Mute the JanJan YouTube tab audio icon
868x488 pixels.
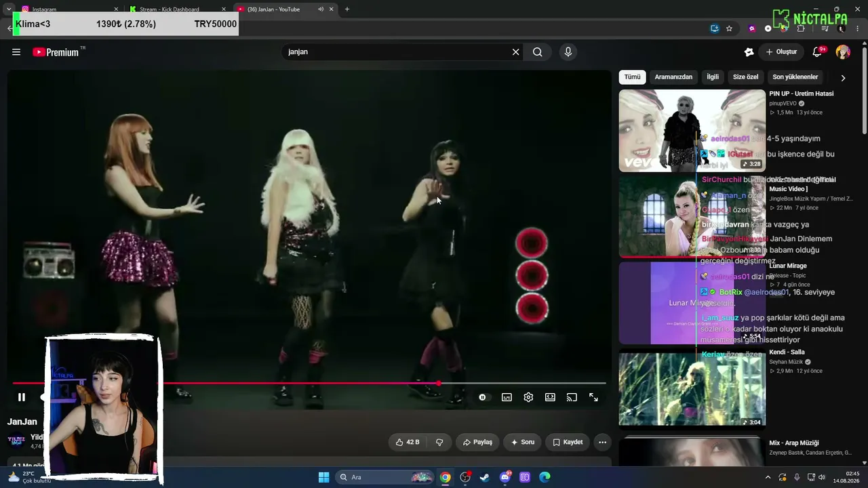[x=320, y=9]
